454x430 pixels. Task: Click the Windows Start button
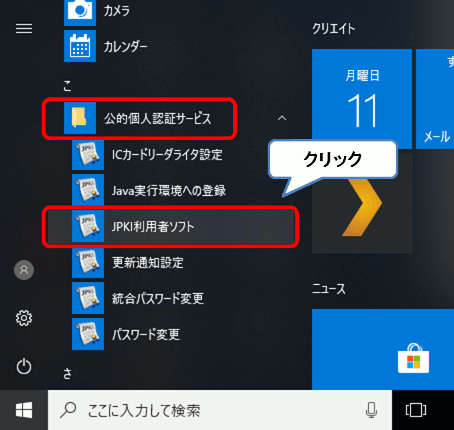(24, 410)
